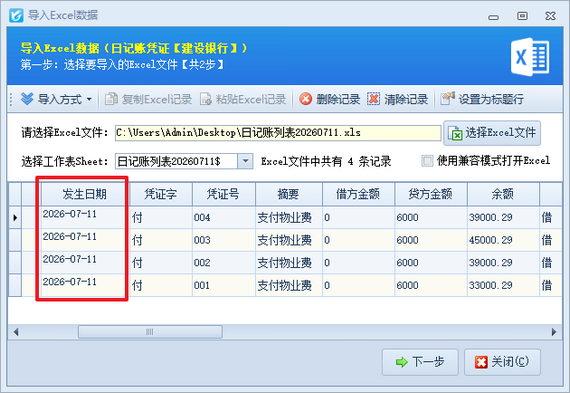Click the date cell in row 001
The image size is (570, 393).
point(85,285)
